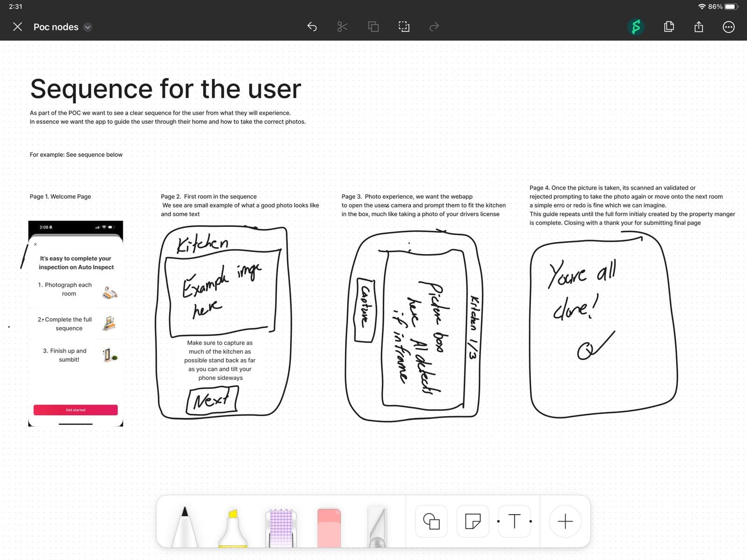Image resolution: width=747 pixels, height=560 pixels.
Task: Select the 'For example: See sequence below' text
Action: (76, 155)
